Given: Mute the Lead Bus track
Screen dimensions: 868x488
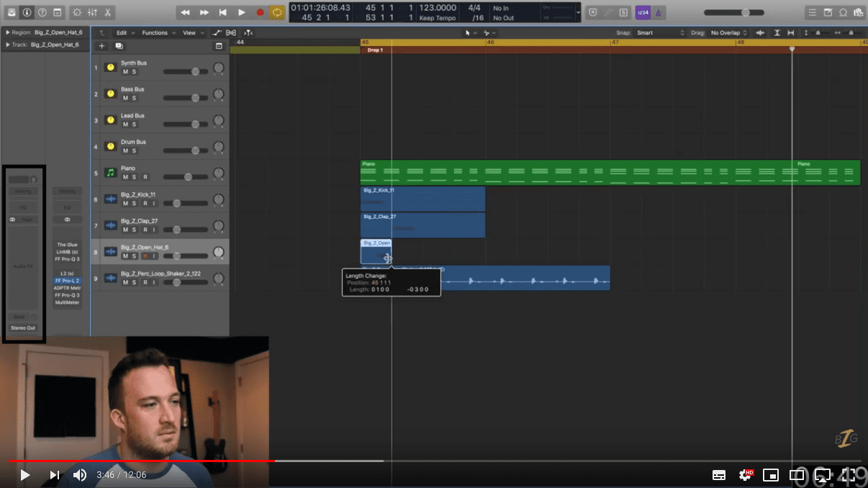Looking at the screenshot, I should [x=125, y=125].
